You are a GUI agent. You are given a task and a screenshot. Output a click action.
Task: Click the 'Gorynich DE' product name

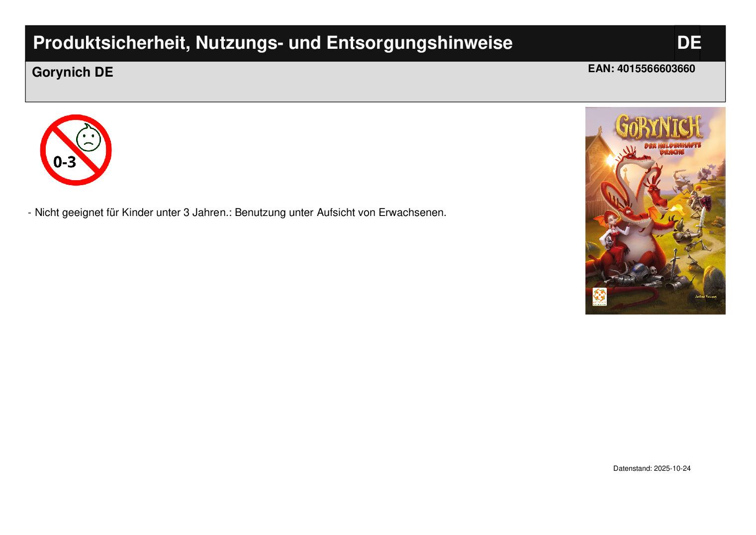[73, 73]
